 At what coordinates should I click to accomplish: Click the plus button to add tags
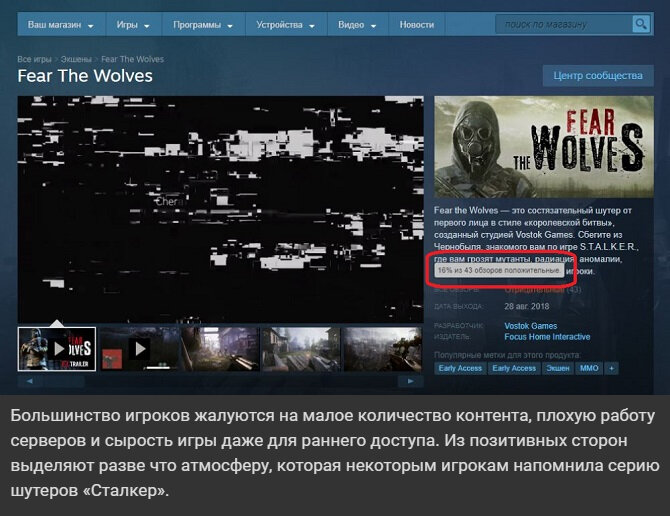pos(611,368)
